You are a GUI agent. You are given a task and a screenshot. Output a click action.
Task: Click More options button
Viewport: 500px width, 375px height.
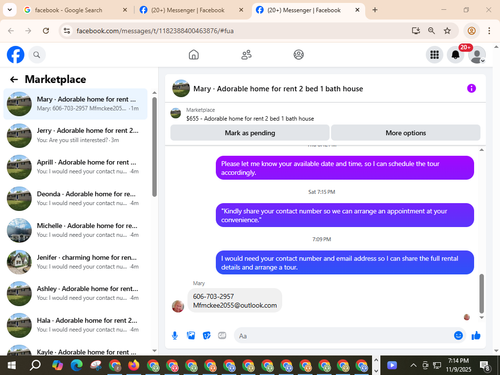pos(406,133)
